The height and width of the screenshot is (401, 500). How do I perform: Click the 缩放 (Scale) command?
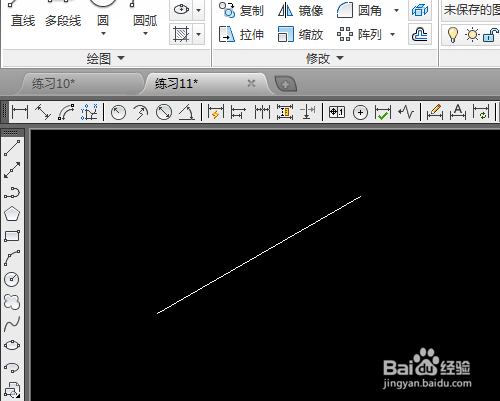point(301,34)
